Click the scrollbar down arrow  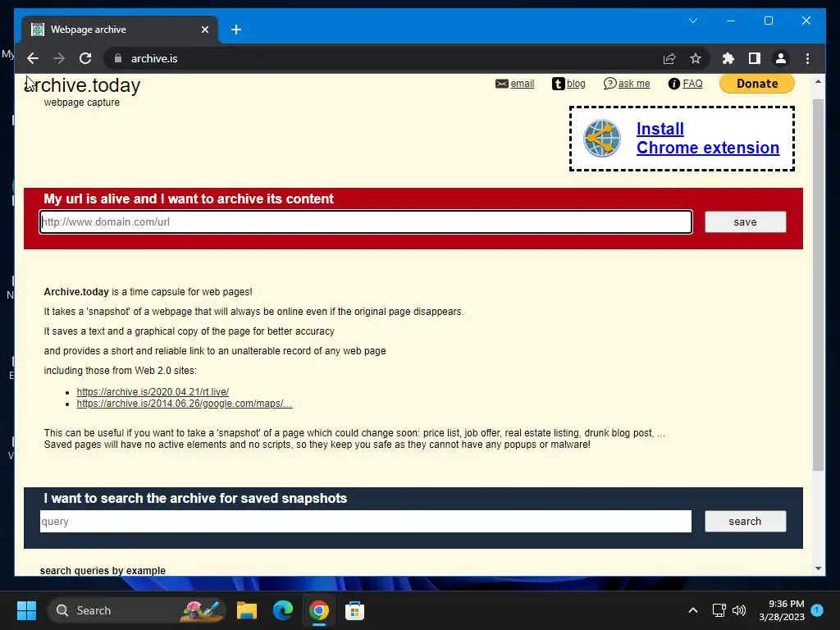click(818, 568)
